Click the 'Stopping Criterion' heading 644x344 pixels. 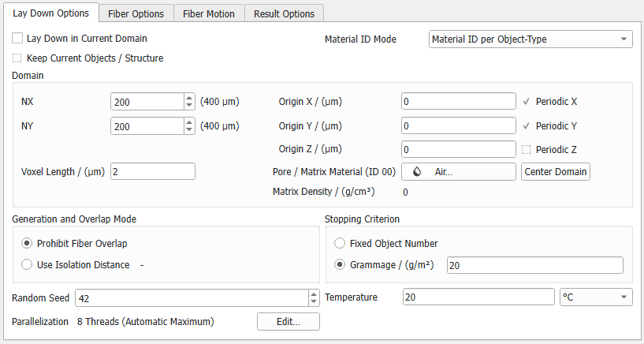pyautogui.click(x=362, y=219)
